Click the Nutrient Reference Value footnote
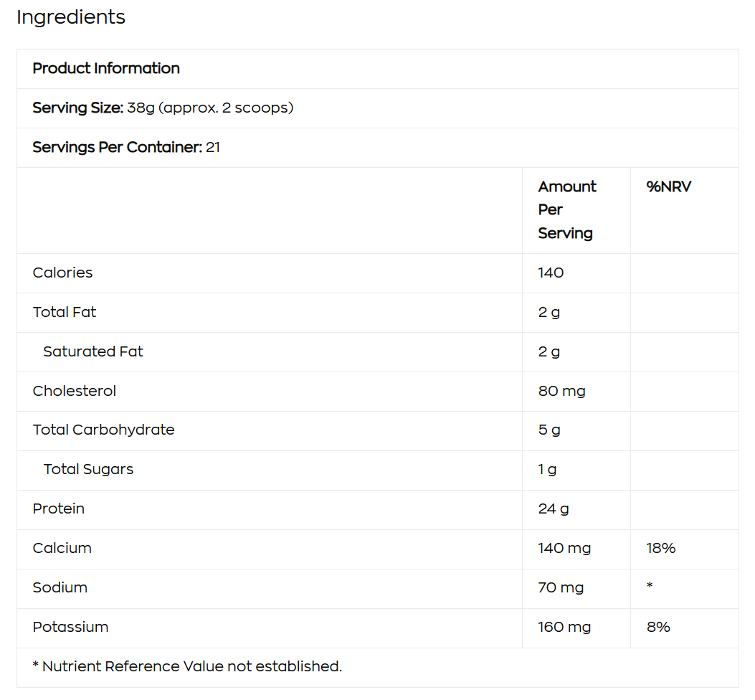The height and width of the screenshot is (700, 755). click(x=187, y=666)
